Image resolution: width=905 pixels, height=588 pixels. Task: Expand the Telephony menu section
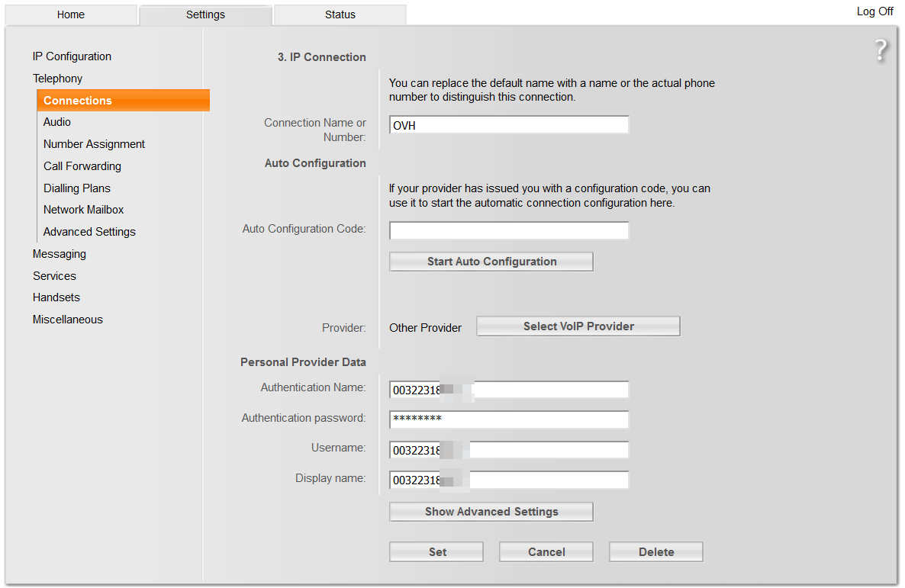pyautogui.click(x=57, y=79)
